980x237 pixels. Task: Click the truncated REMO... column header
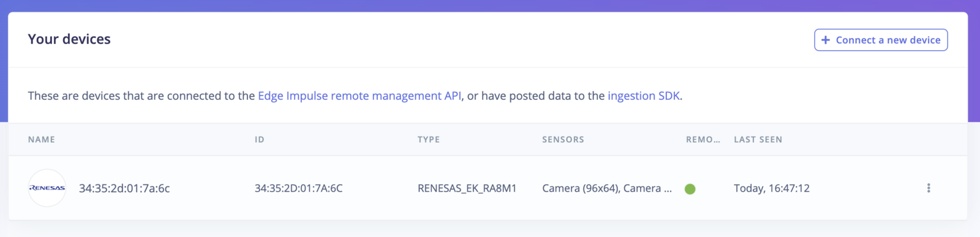coord(703,140)
